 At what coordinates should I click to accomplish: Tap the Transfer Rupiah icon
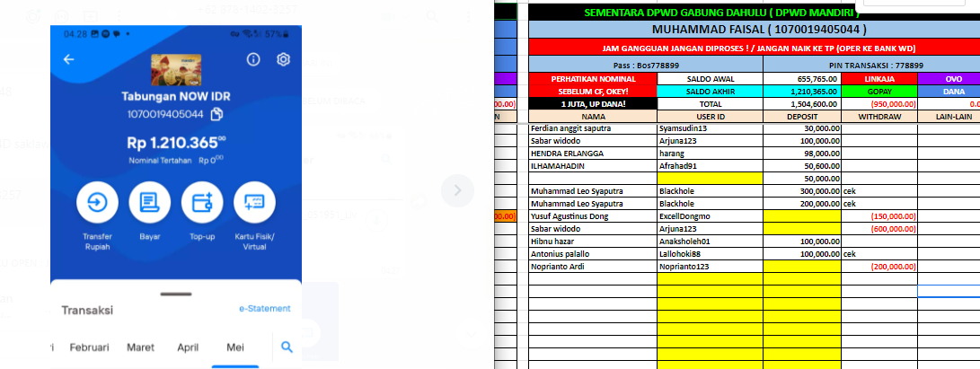pyautogui.click(x=97, y=202)
